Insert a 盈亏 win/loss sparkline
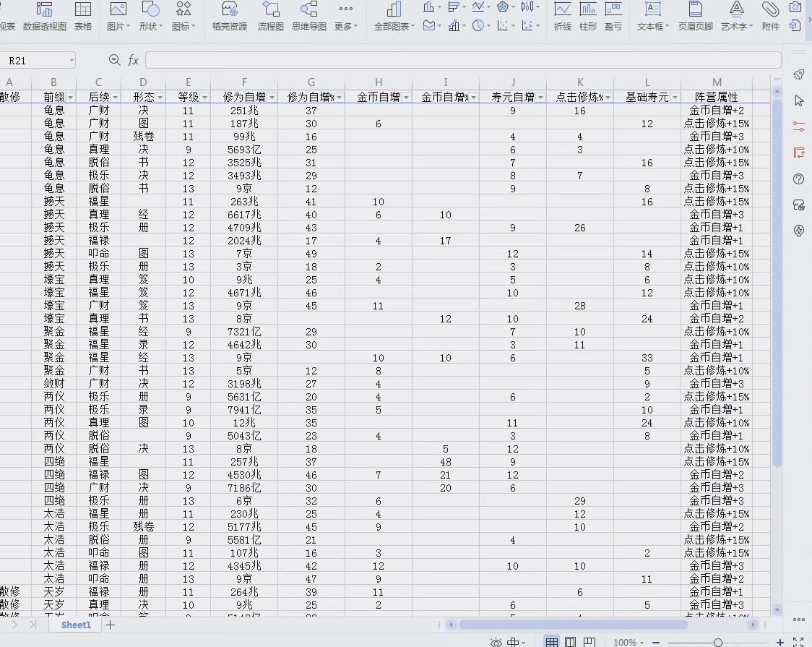 (x=613, y=17)
